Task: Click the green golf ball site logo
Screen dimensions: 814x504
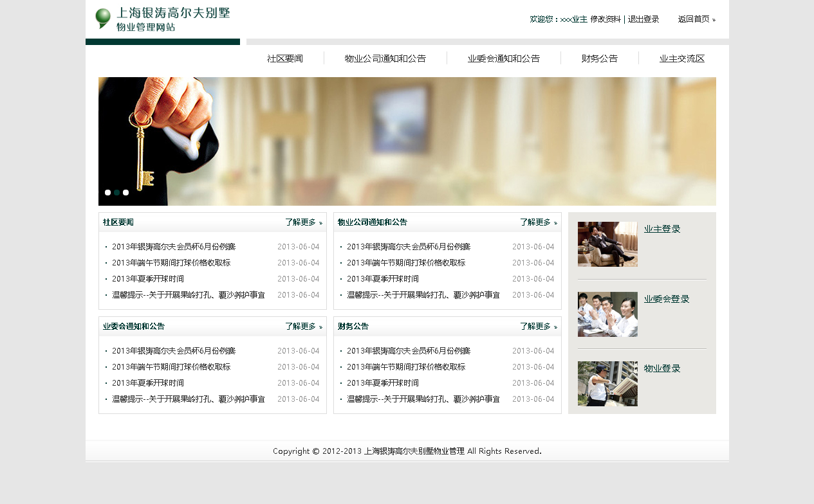Action: click(103, 18)
